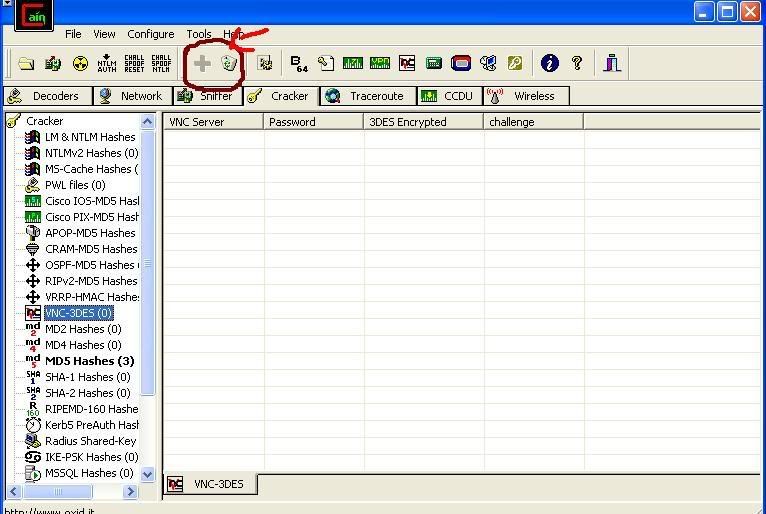Screen dimensions: 766x514
Task: Click the open folder toolbar icon
Action: tap(26, 64)
